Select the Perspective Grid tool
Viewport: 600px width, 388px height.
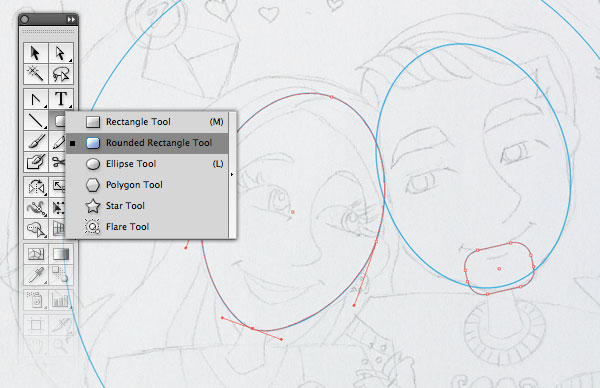point(57,229)
